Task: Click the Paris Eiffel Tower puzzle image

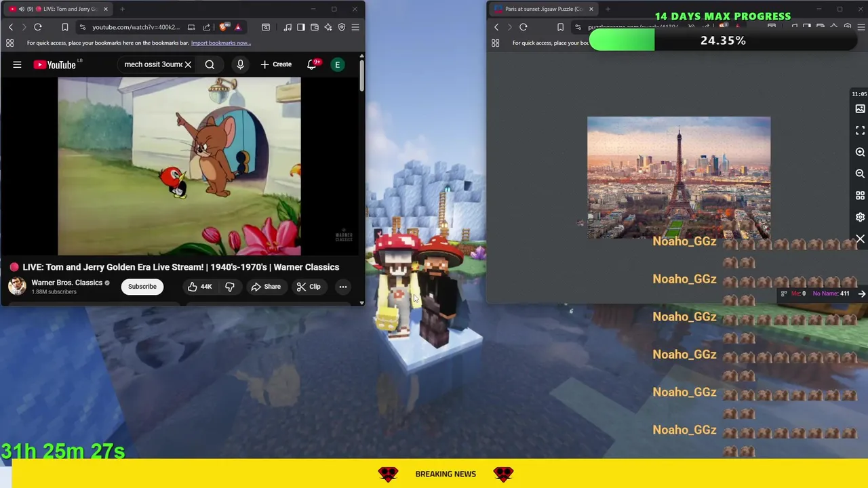Action: coord(679,178)
